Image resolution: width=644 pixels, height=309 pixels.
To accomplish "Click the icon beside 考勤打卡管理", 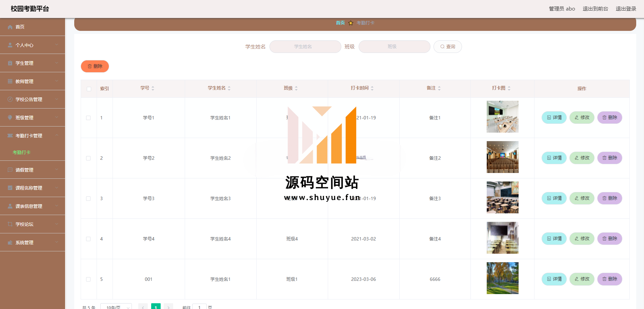I will (x=10, y=136).
